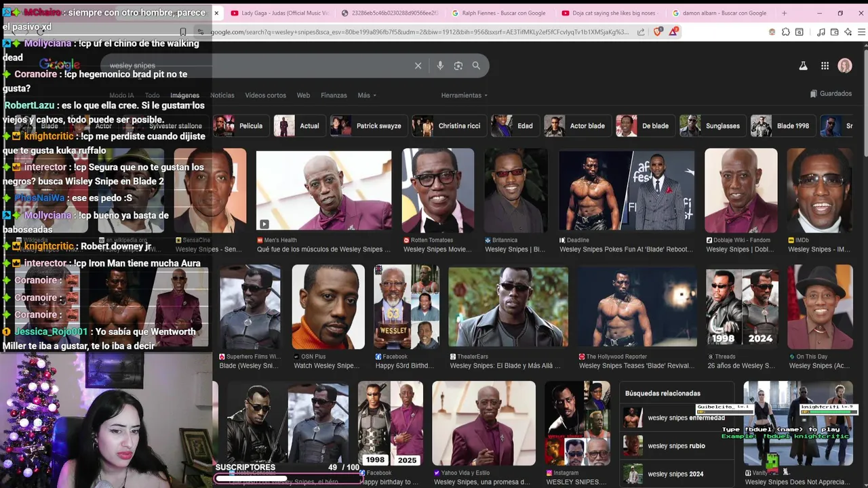The width and height of the screenshot is (868, 488).
Task: Open the TheaterEars Blade image
Action: pos(508,307)
